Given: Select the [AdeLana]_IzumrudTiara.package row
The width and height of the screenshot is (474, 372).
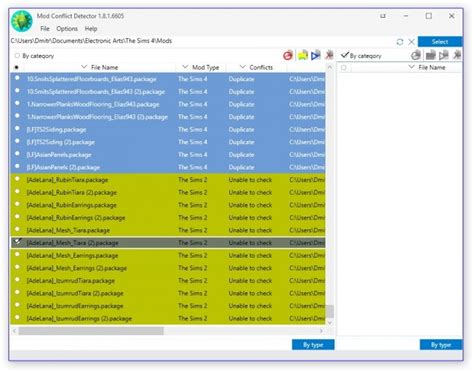Looking at the screenshot, I should (168, 281).
